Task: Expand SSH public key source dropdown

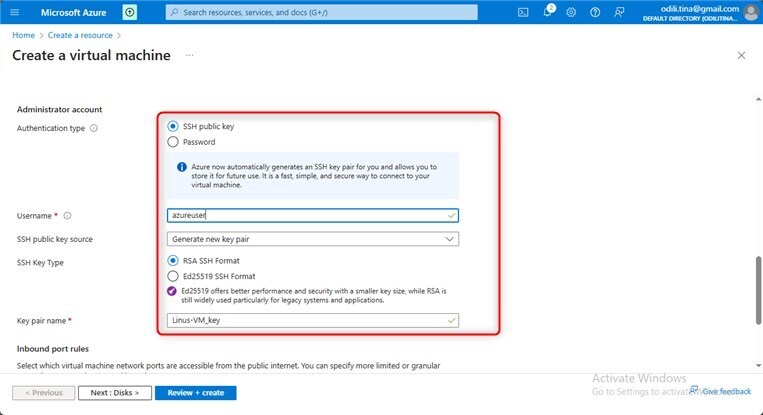Action: pyautogui.click(x=312, y=239)
